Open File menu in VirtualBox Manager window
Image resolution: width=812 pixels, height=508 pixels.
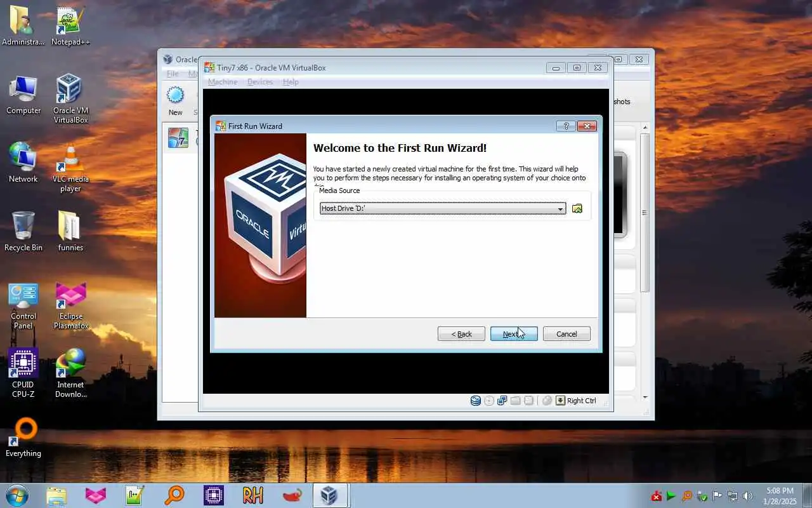pyautogui.click(x=173, y=74)
